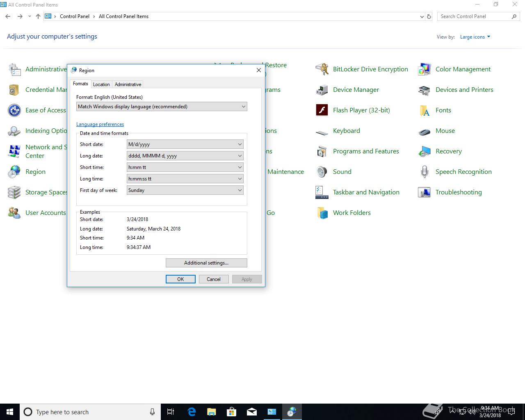Open the Long time format dropdown
Image resolution: width=525 pixels, height=420 pixels.
click(185, 179)
